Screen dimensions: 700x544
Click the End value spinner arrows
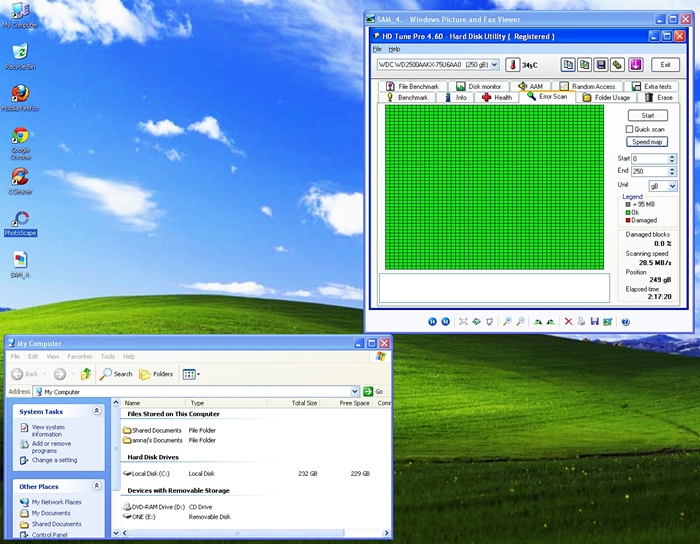click(672, 171)
